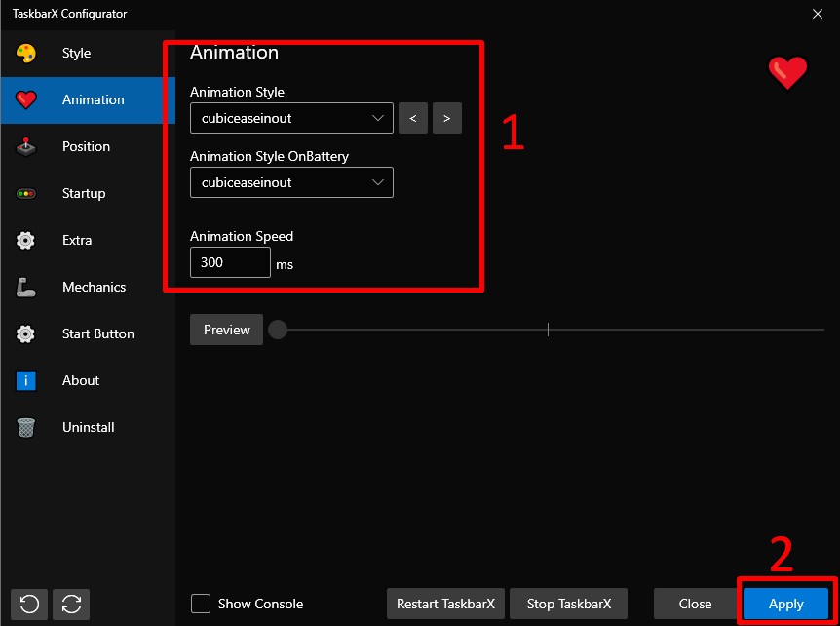Switch to the Start Button section
The height and width of the screenshot is (626, 840).
[97, 333]
